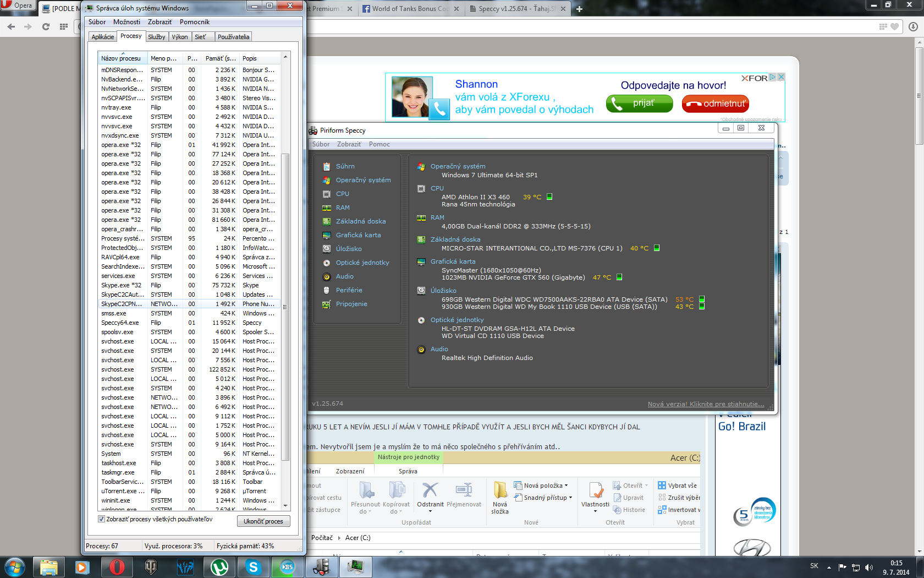Reload the page in Opera
924x578 pixels.
[46, 26]
